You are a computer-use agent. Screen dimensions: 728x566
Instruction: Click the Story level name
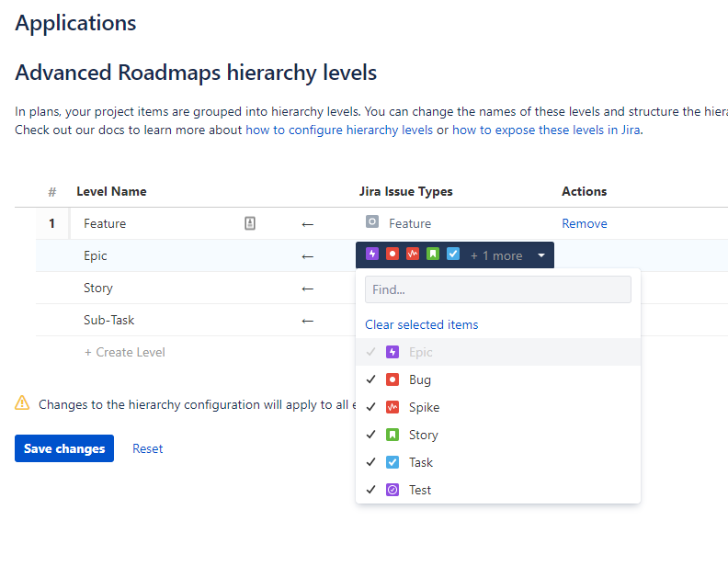[98, 289]
